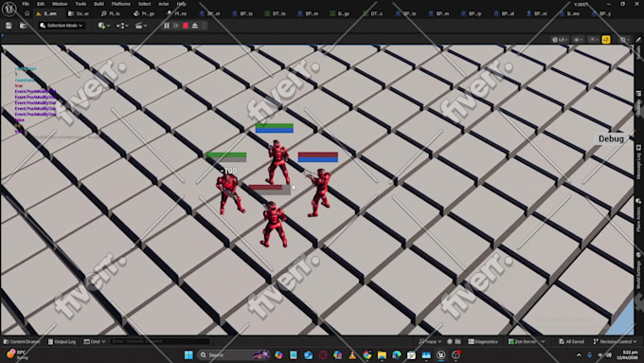Open the viewport Show eye dropdown
The width and height of the screenshot is (644, 363).
point(579,40)
